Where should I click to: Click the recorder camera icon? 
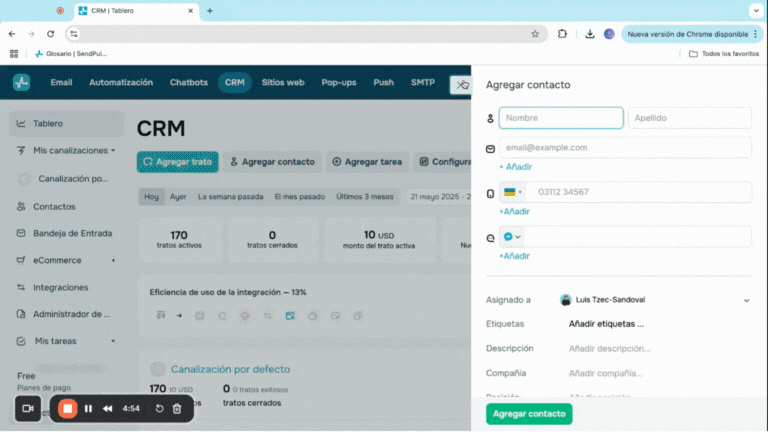pyautogui.click(x=28, y=408)
